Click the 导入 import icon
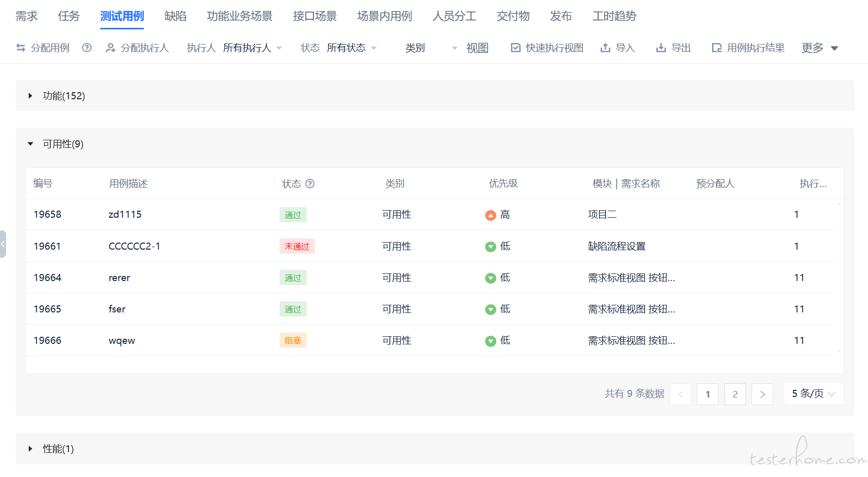The height and width of the screenshot is (477, 868). tap(605, 48)
